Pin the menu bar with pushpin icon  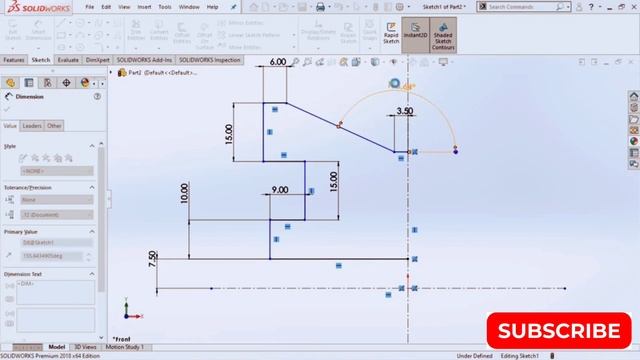[x=233, y=7]
